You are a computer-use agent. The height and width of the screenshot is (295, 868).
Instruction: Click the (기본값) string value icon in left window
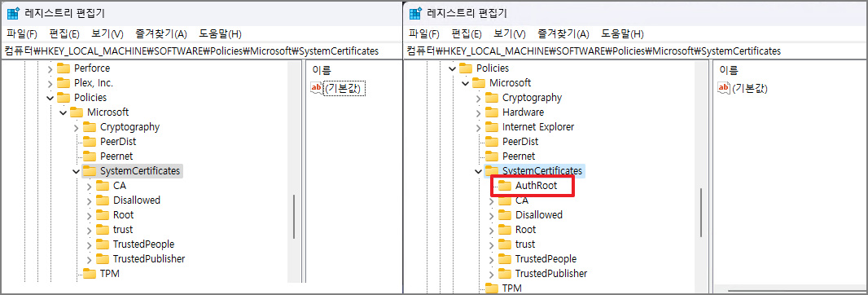click(316, 88)
